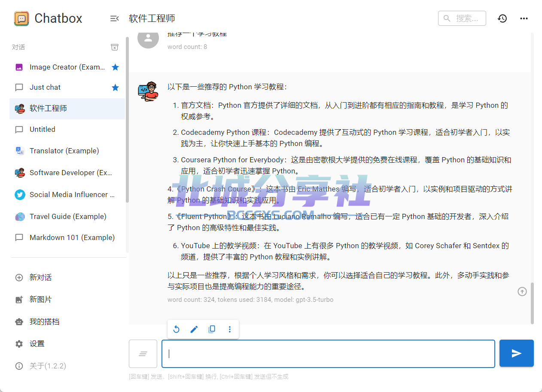542x392 pixels.
Task: Send the message with paper-plane button
Action: pos(517,353)
